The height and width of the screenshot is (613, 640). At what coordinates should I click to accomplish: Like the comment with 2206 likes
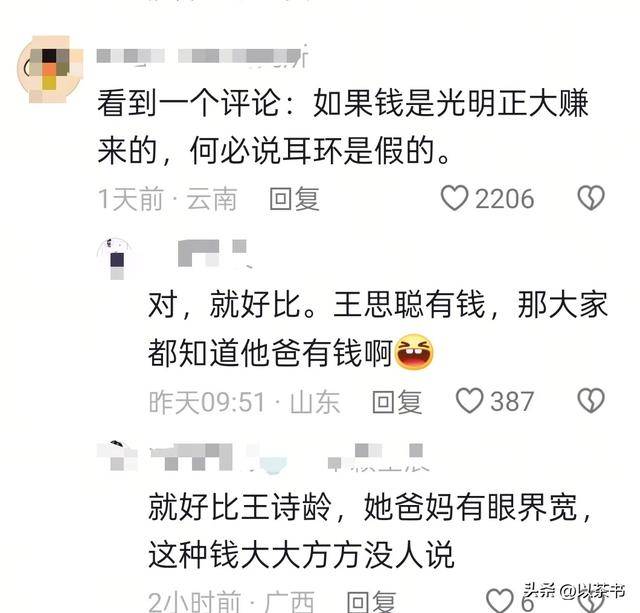(x=455, y=198)
